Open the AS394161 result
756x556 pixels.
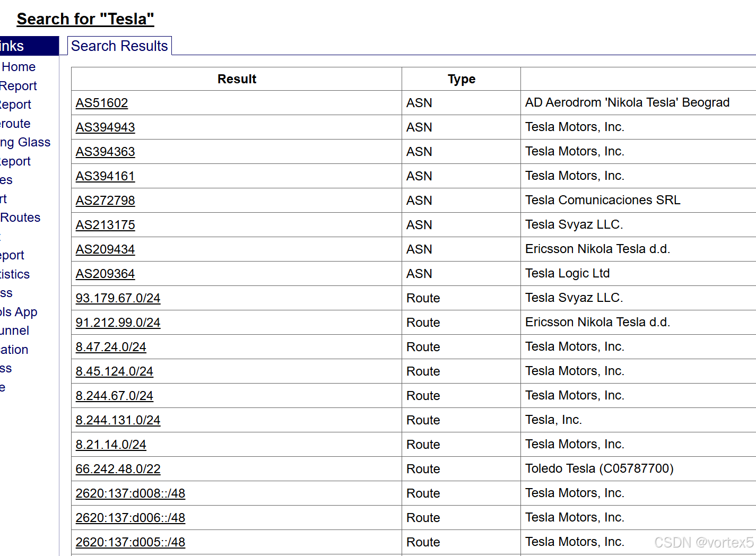point(105,176)
